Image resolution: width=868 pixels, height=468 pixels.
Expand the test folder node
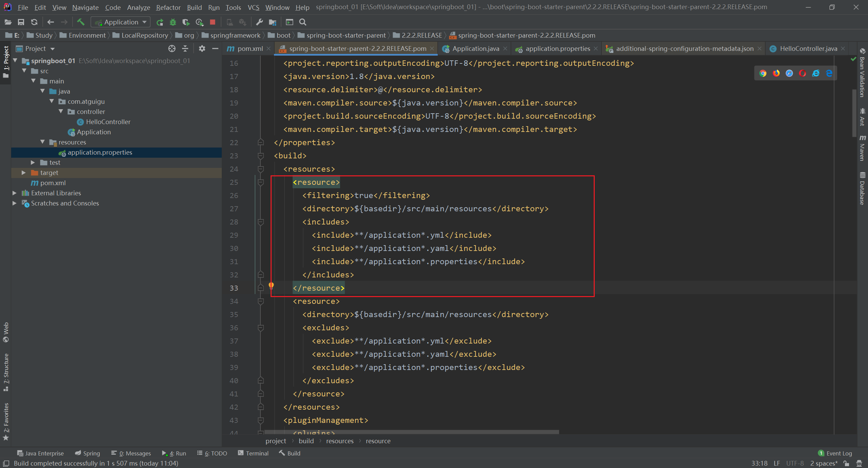tap(33, 162)
